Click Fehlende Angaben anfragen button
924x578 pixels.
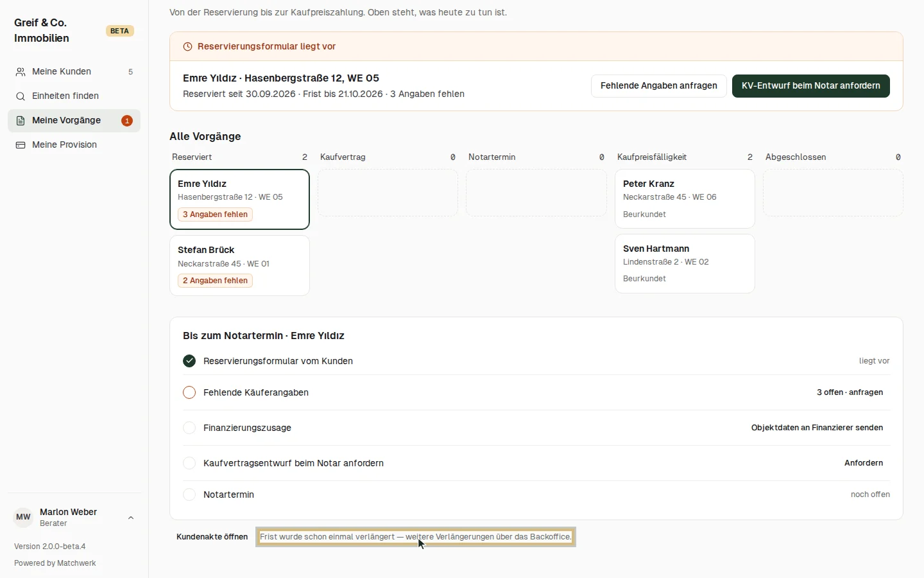click(659, 86)
